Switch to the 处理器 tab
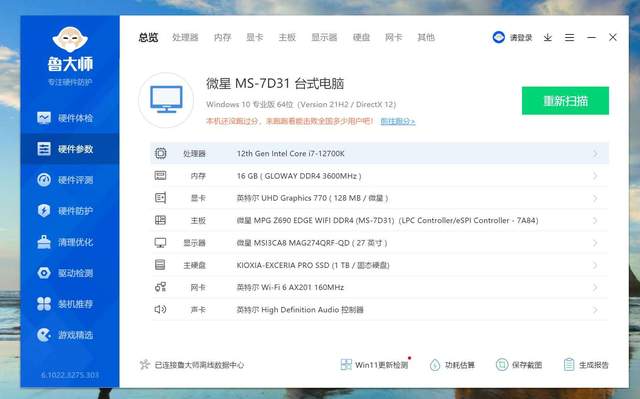Image resolution: width=640 pixels, height=399 pixels. tap(185, 38)
